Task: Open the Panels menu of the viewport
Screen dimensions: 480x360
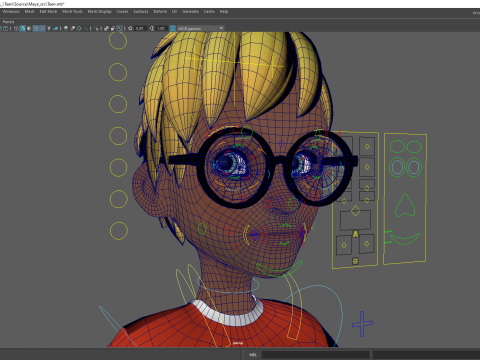Action: click(x=8, y=22)
